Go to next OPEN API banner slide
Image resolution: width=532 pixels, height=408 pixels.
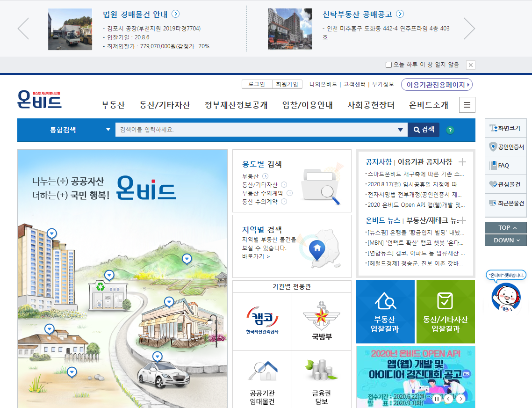(x=460, y=399)
